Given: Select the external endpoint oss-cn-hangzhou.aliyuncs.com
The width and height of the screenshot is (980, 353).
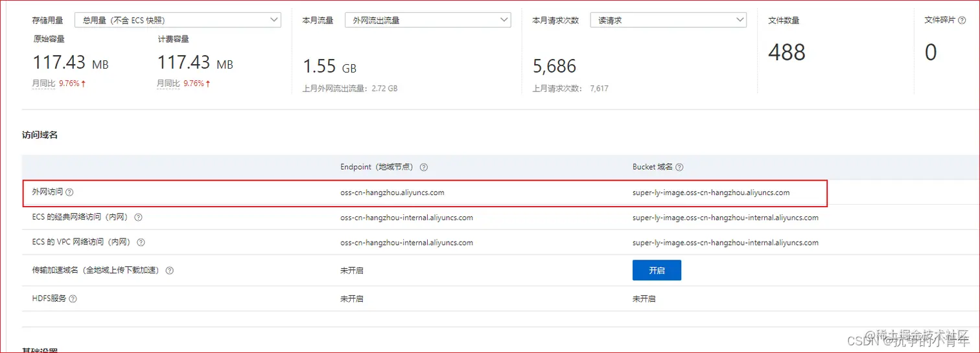Looking at the screenshot, I should click(392, 192).
